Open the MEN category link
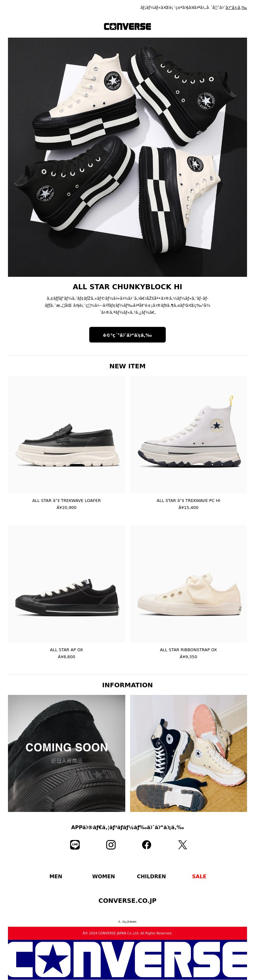 click(56, 876)
